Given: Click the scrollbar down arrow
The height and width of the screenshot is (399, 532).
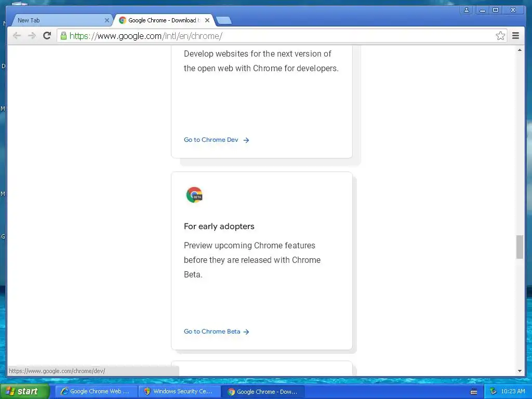Looking at the screenshot, I should point(520,371).
